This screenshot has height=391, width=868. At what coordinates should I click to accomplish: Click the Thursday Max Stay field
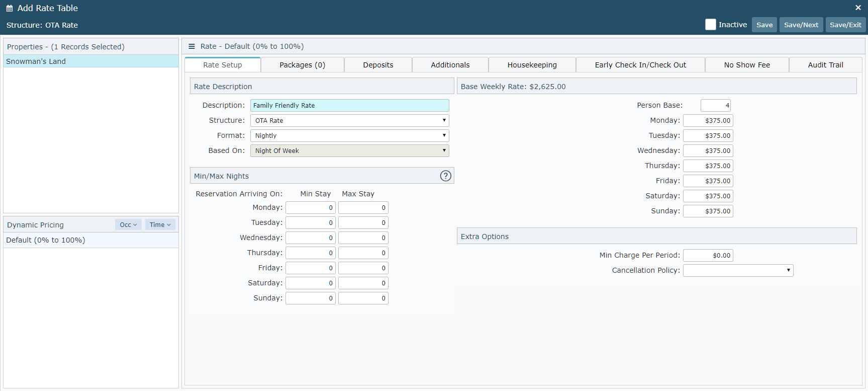click(x=363, y=253)
